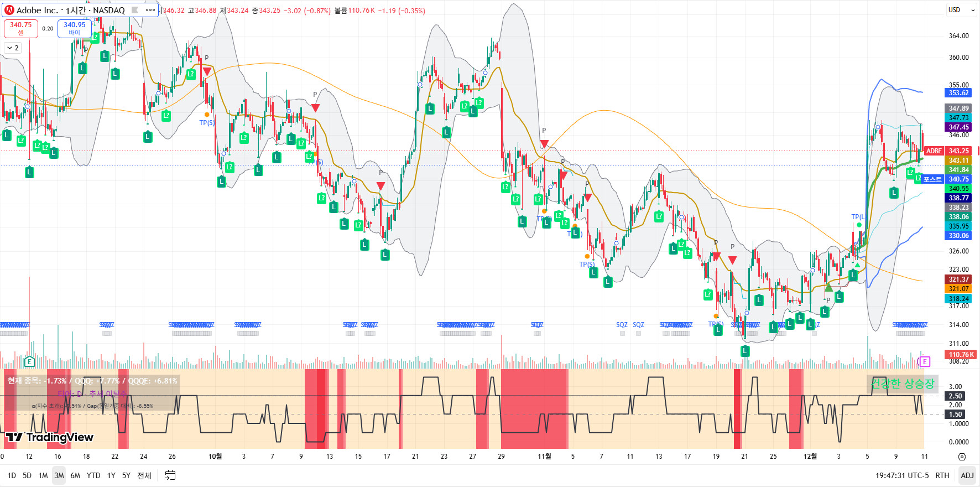Click the red down-triangle signal near October 30
The width and height of the screenshot is (980, 487).
point(544,144)
